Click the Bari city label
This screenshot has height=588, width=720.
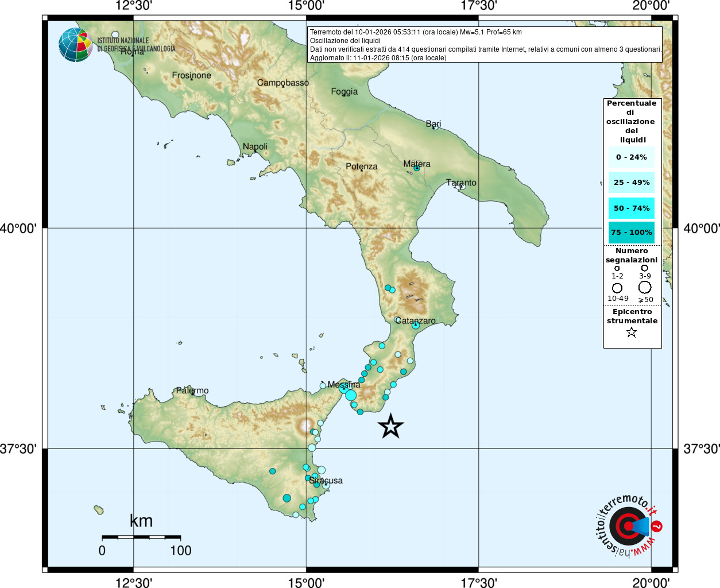tap(433, 123)
